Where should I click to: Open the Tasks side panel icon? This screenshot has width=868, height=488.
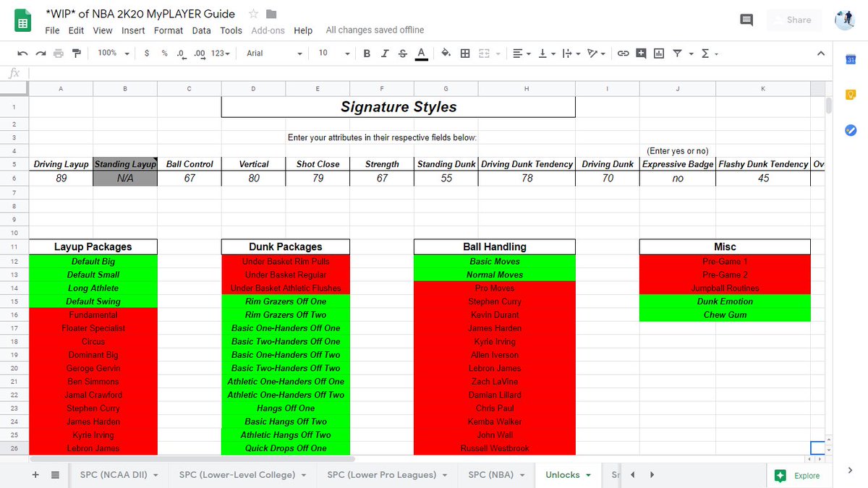pyautogui.click(x=851, y=130)
